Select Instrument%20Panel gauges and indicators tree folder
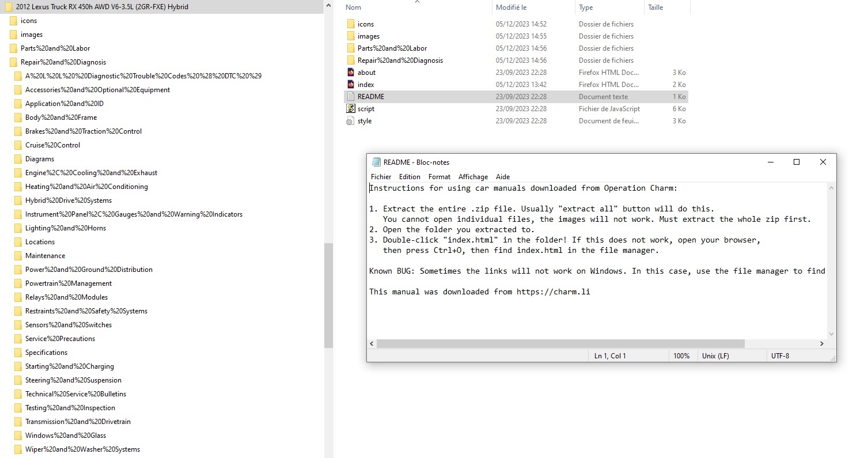868x458 pixels. [x=134, y=214]
